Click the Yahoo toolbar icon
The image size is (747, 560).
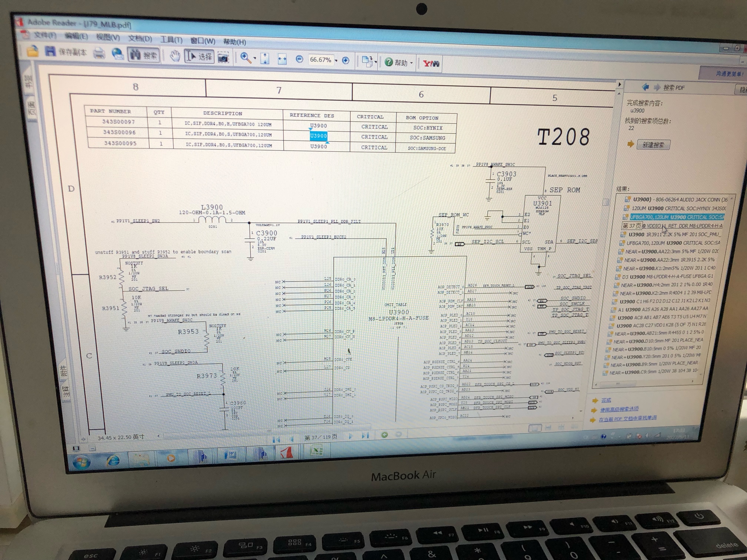[x=431, y=64]
